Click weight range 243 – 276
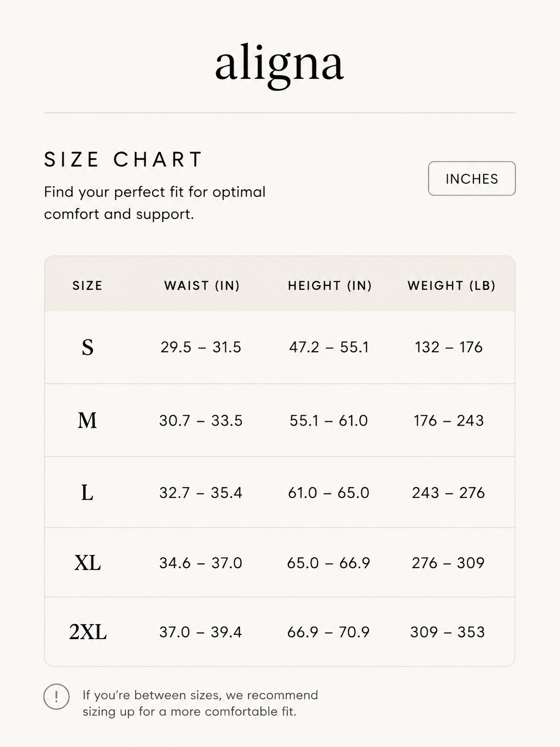This screenshot has width=560, height=747. pyautogui.click(x=449, y=493)
